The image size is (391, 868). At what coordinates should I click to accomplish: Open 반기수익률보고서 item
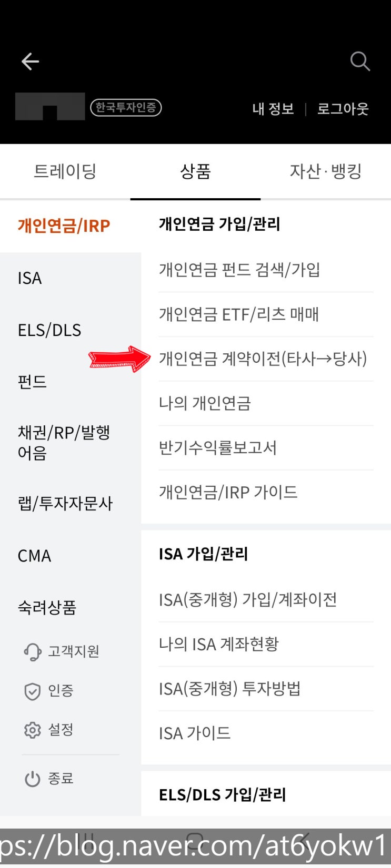[218, 448]
